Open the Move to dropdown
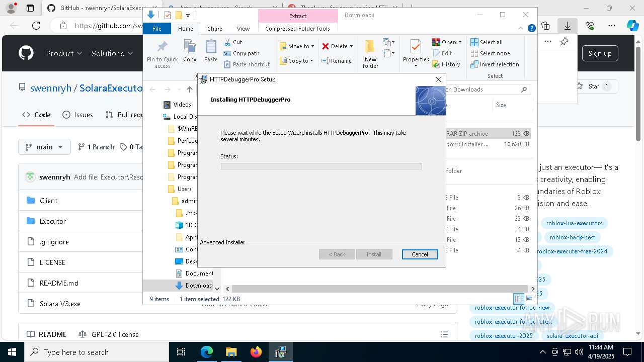 (297, 46)
